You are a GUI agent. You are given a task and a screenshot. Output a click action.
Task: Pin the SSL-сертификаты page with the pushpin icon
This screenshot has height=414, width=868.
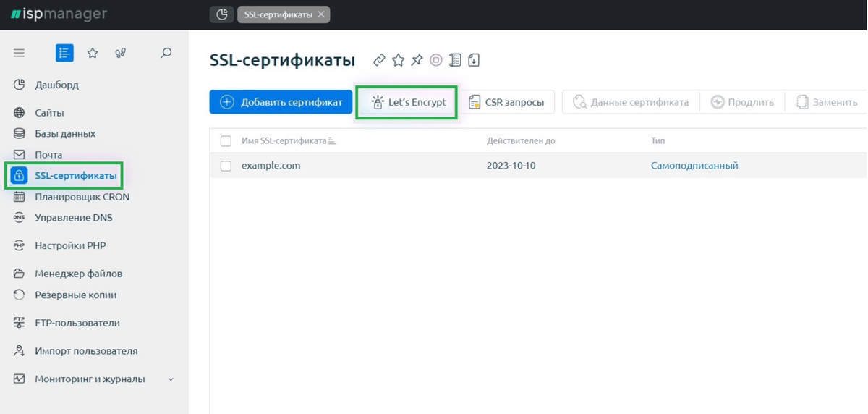pos(417,60)
